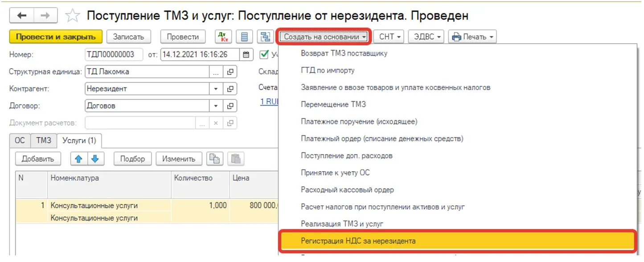Image resolution: width=644 pixels, height=262 pixels.
Task: Open the related documents structure icon
Action: pyautogui.click(x=265, y=37)
